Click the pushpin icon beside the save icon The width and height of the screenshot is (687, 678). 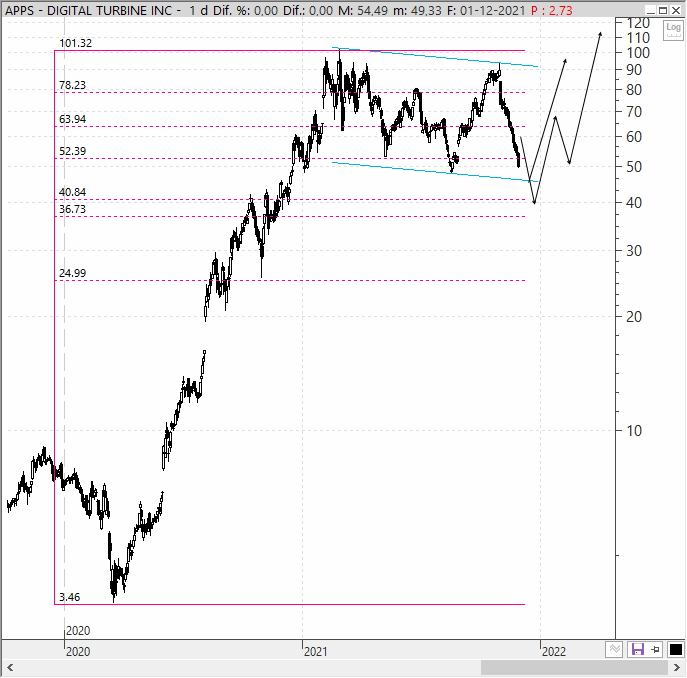coord(655,649)
